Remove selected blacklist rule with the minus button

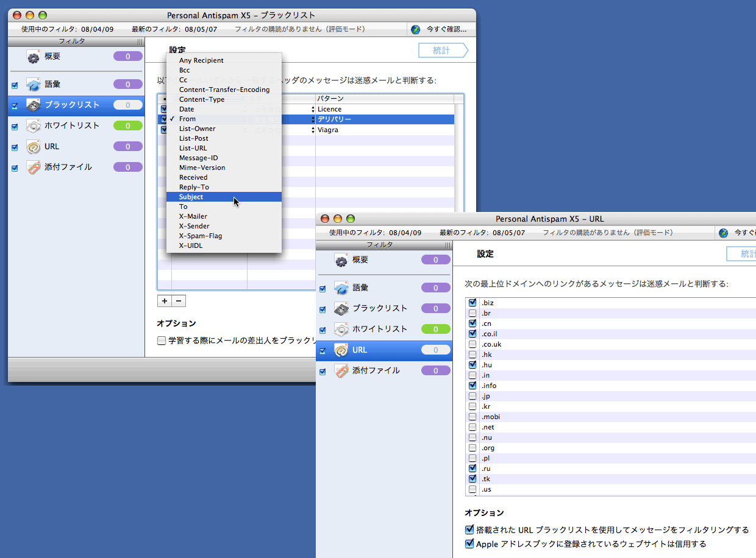click(x=179, y=301)
